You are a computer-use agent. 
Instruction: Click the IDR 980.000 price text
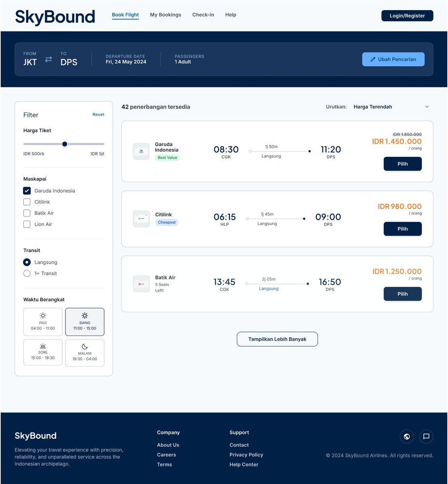[400, 207]
